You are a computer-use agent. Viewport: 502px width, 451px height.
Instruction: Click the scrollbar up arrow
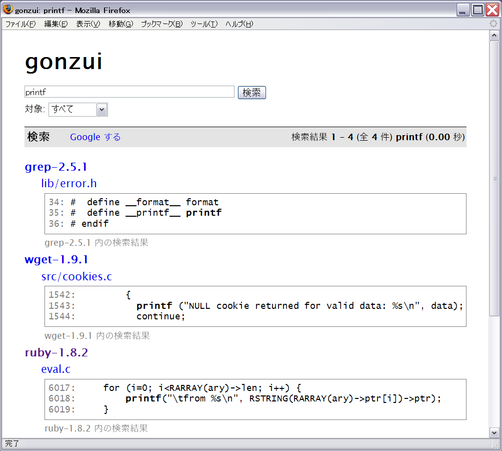pyautogui.click(x=494, y=35)
